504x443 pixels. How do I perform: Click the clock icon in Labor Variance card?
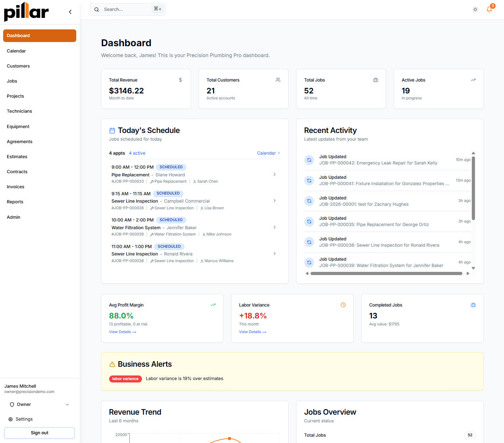(x=343, y=305)
